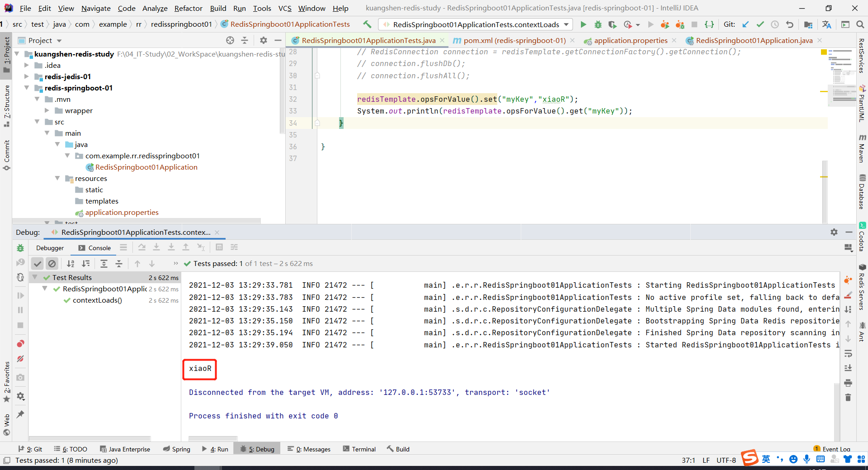The height and width of the screenshot is (470, 868).
Task: Click the console vertical scrollbar
Action: [837, 412]
